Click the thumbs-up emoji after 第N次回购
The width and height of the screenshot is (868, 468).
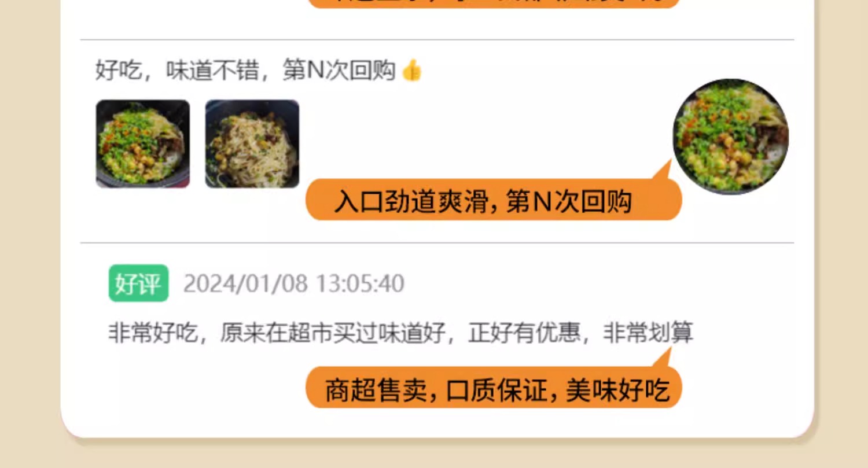click(x=412, y=71)
